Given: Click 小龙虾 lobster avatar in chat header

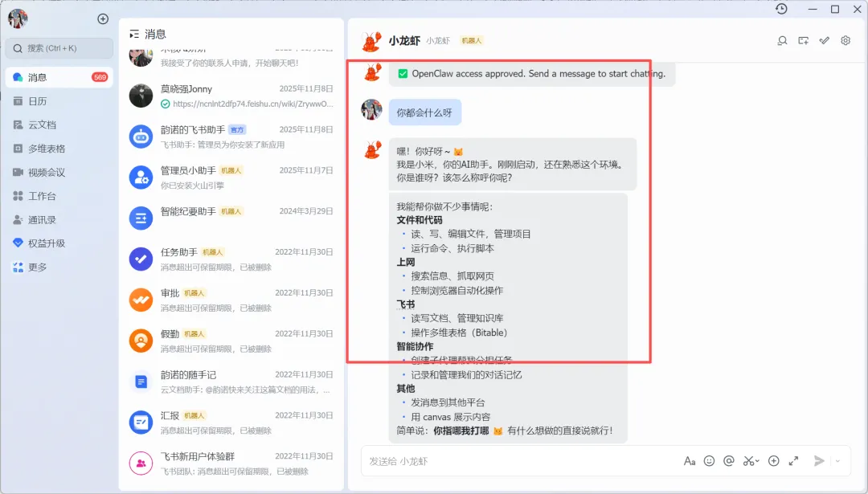Looking at the screenshot, I should click(x=371, y=41).
